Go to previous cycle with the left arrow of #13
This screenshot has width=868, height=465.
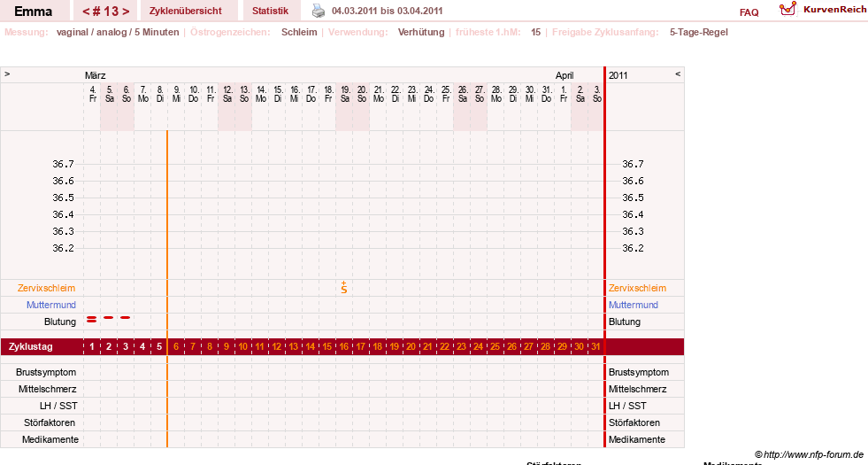click(x=86, y=12)
